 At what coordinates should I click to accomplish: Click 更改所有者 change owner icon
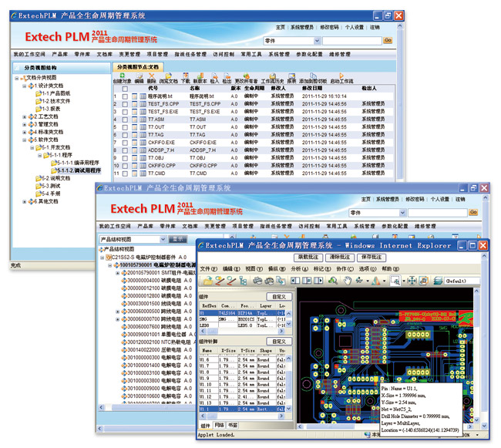click(x=246, y=76)
